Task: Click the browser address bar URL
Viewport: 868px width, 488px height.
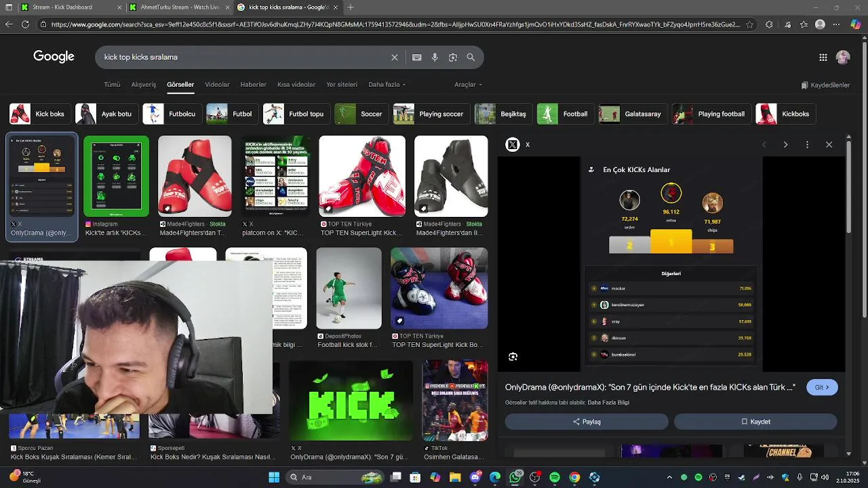Action: coord(395,24)
